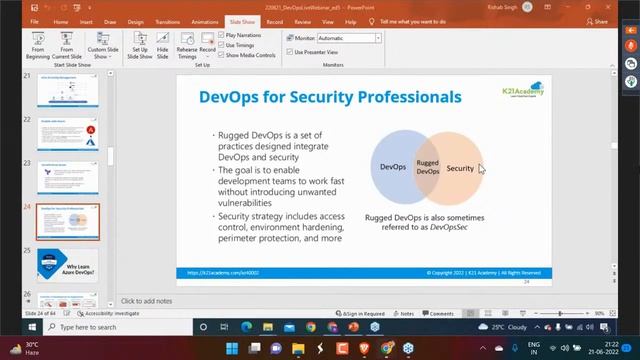The width and height of the screenshot is (640, 360).
Task: Click the slide title DevOps for Security Professionals
Action: click(330, 97)
